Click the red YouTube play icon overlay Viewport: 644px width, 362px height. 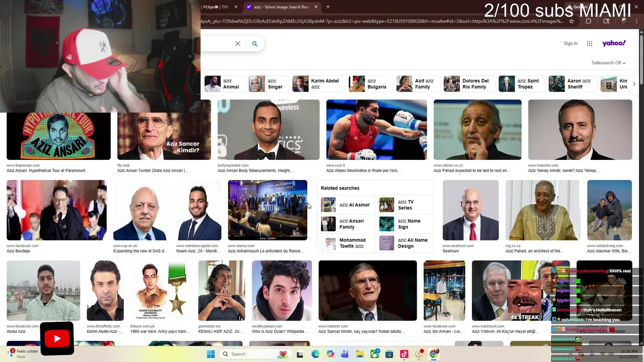coord(57,339)
